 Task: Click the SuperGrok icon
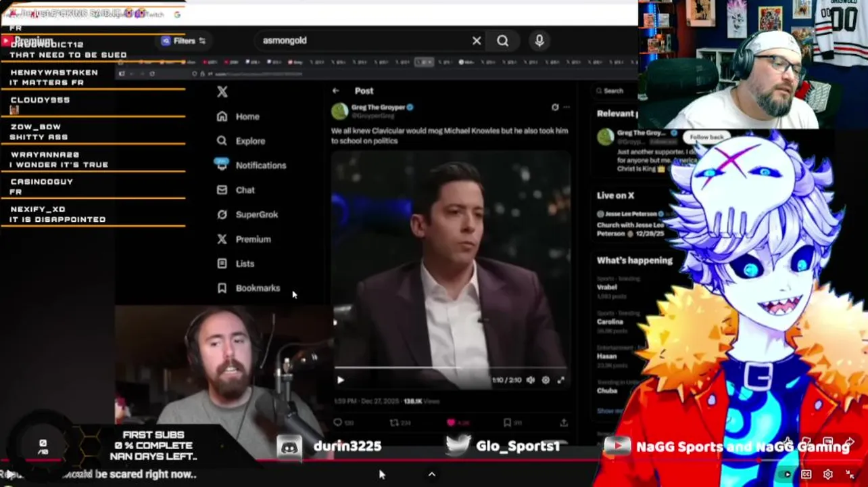coord(222,214)
